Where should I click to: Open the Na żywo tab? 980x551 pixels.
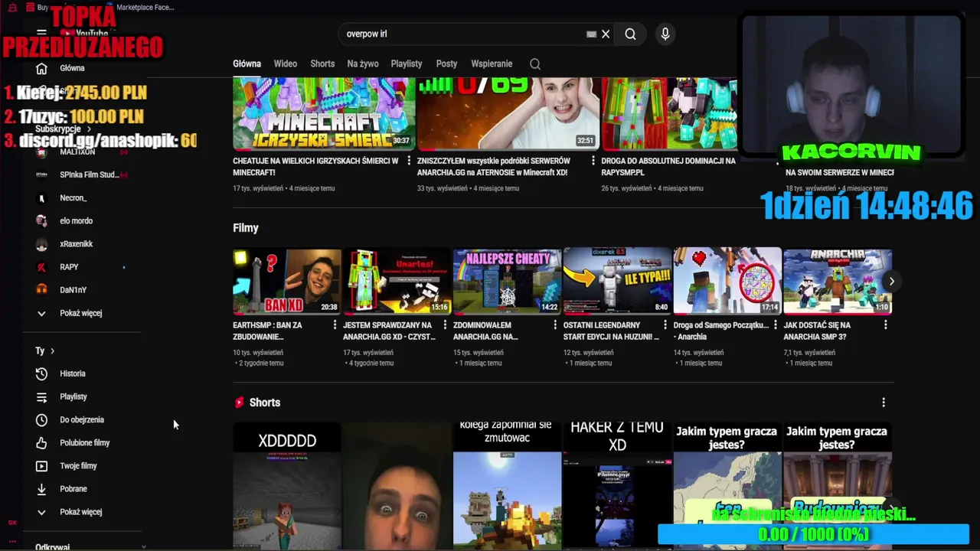[x=363, y=64]
